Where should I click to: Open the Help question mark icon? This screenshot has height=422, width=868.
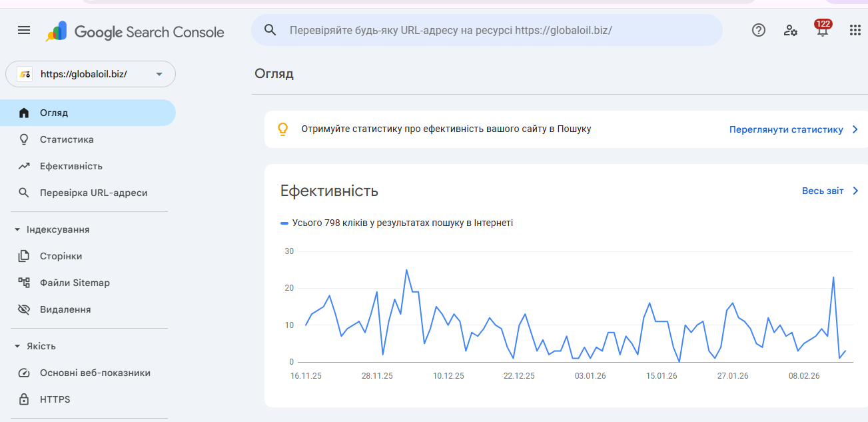(758, 30)
